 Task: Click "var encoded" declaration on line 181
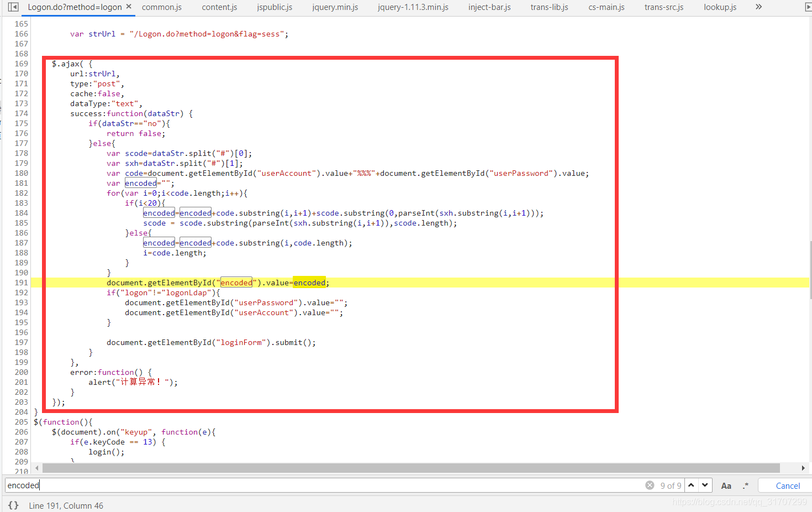[x=131, y=183]
